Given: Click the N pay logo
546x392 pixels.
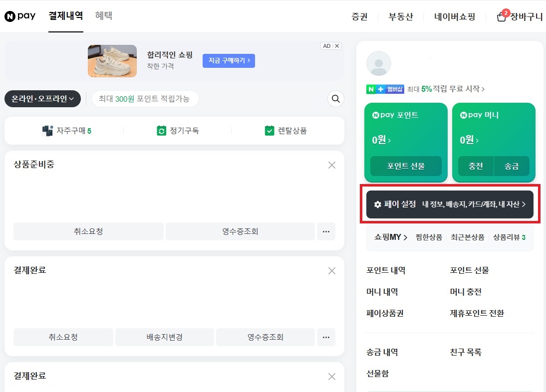Looking at the screenshot, I should 20,16.
